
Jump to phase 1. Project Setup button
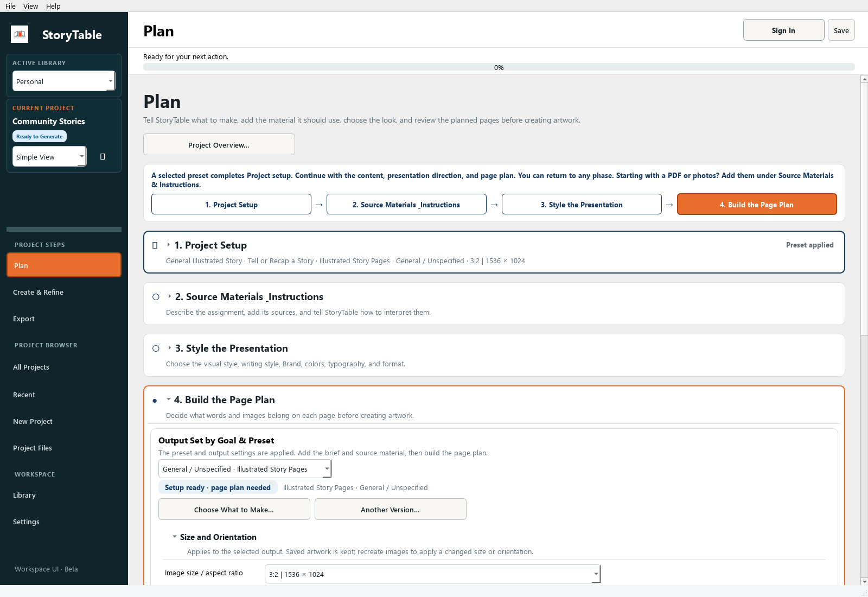231,205
